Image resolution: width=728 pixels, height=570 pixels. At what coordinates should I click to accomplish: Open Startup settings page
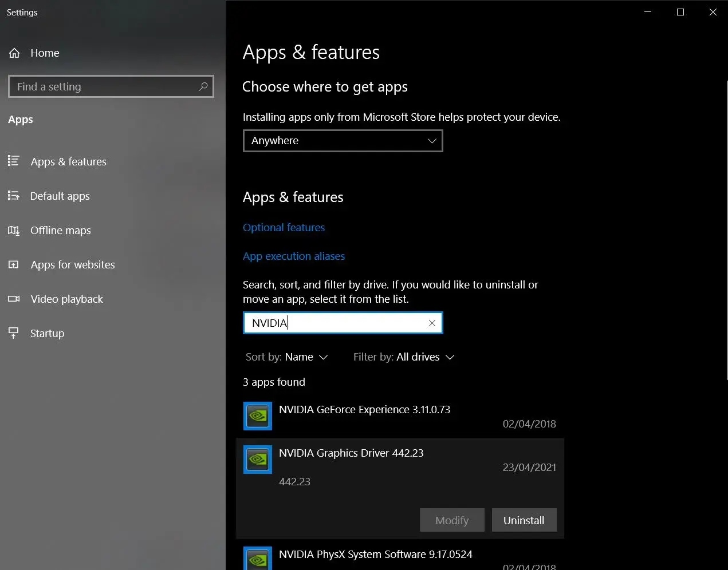pos(47,334)
